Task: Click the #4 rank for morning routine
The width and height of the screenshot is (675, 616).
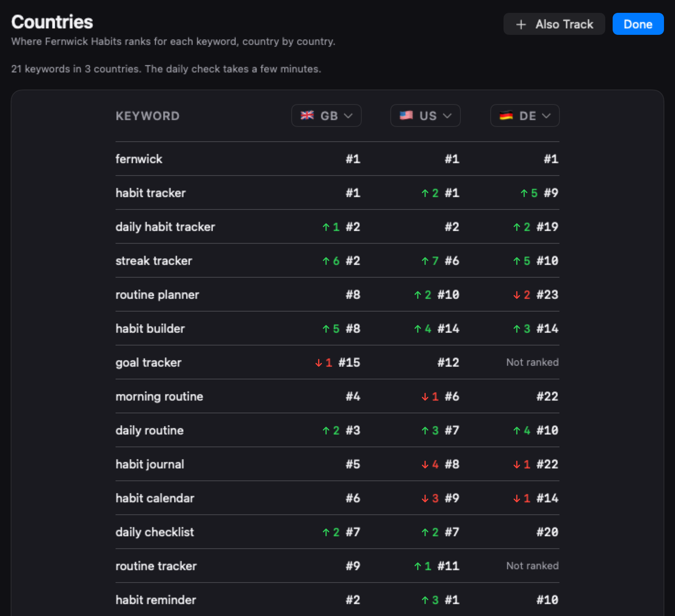Action: coord(353,396)
